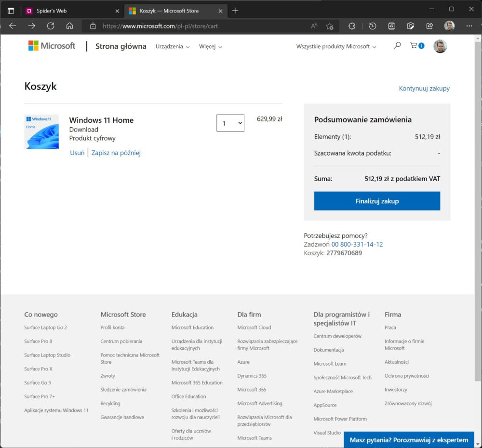Click the page vertical scrollbar
482x448 pixels.
(x=478, y=212)
